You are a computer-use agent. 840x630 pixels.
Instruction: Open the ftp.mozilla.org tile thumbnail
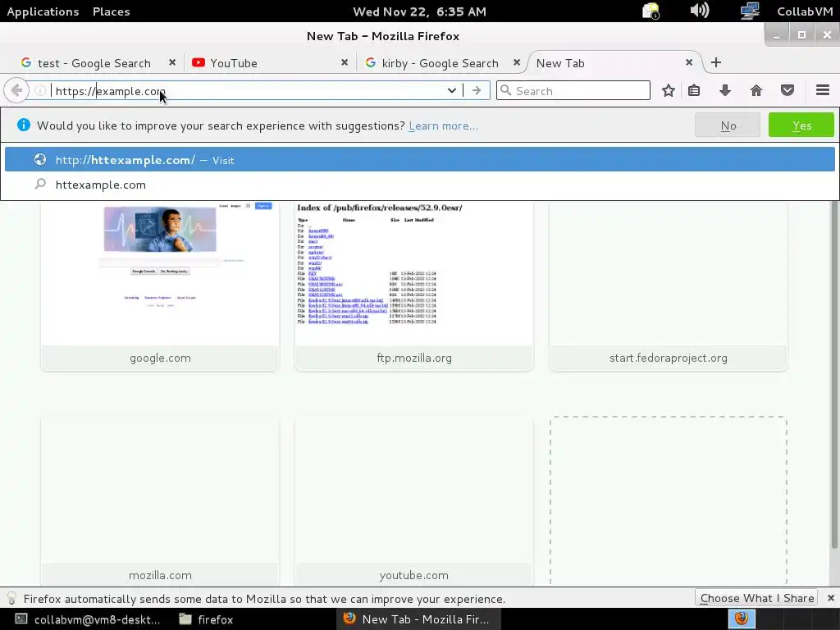(x=414, y=285)
